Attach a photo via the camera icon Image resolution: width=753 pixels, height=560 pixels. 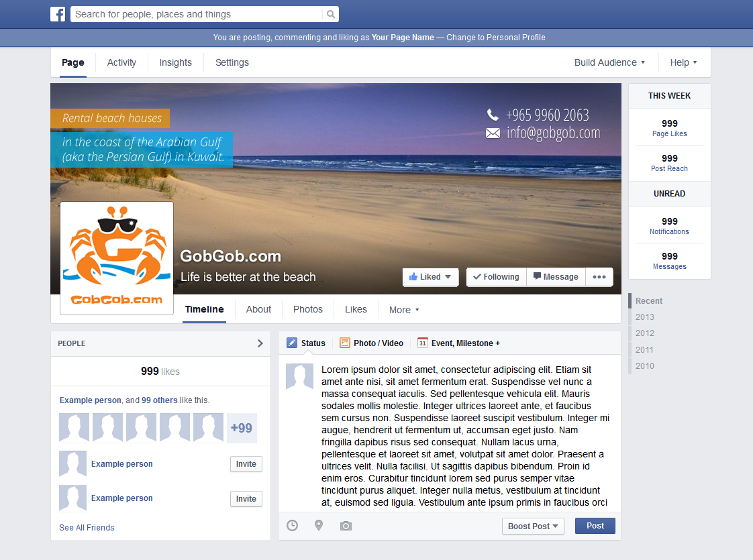tap(346, 526)
